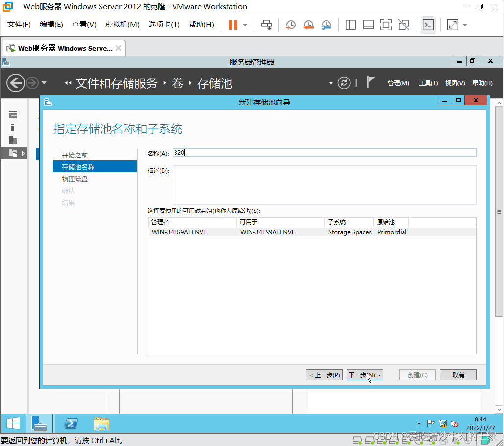Revert virtual machine to snapshot
Viewport: 504px width, 446px height.
coord(308,25)
